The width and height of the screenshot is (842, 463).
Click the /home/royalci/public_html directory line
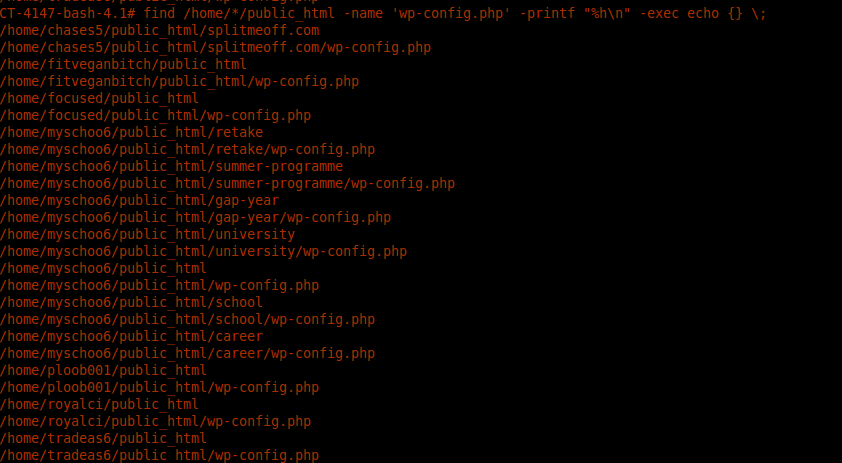[x=100, y=404]
